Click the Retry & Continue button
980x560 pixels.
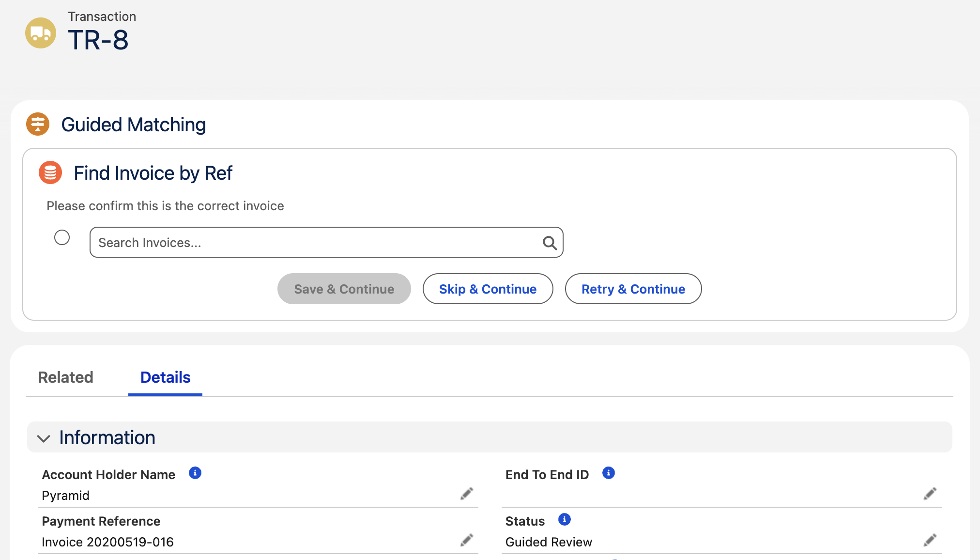pyautogui.click(x=633, y=289)
